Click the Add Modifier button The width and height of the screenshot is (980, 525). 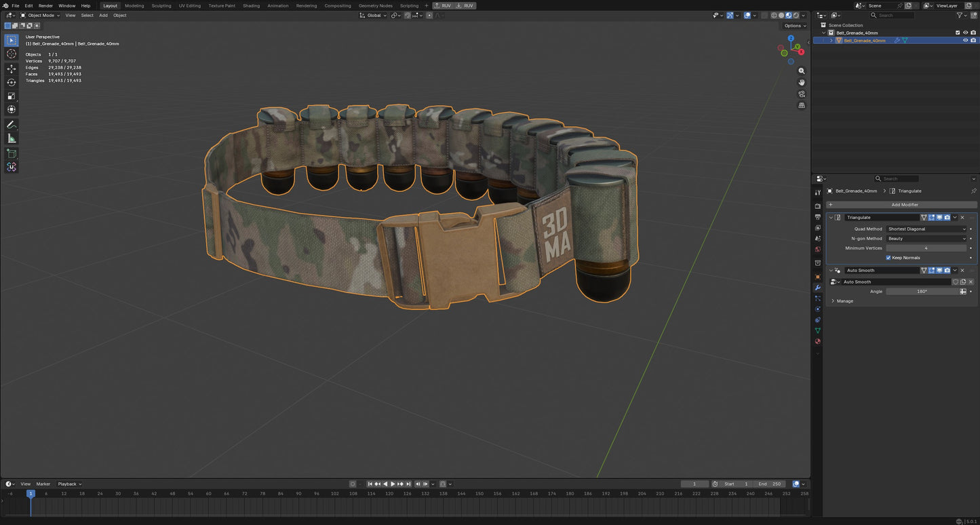901,204
